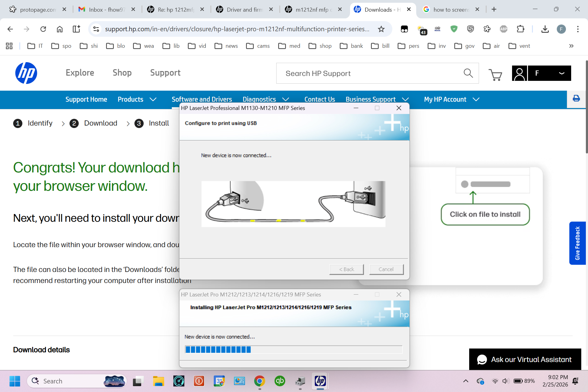Click the search magnifier in HP Support
This screenshot has width=588, height=392.
tap(468, 73)
